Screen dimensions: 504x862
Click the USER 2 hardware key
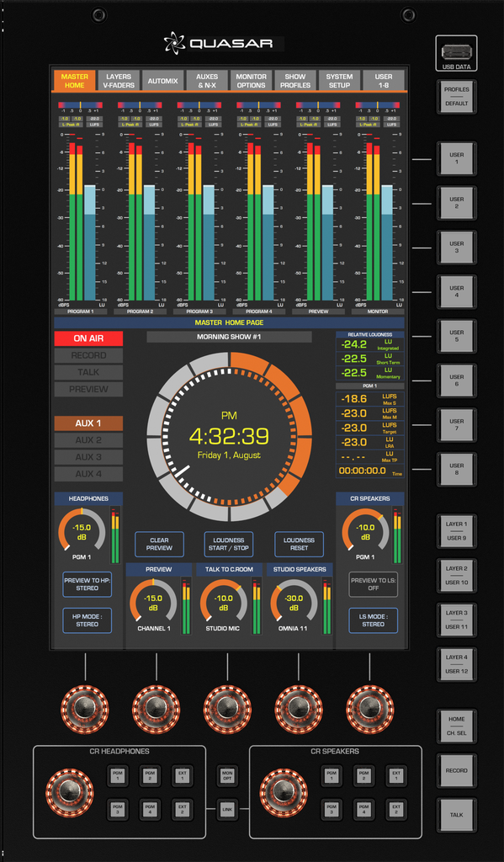coord(456,203)
